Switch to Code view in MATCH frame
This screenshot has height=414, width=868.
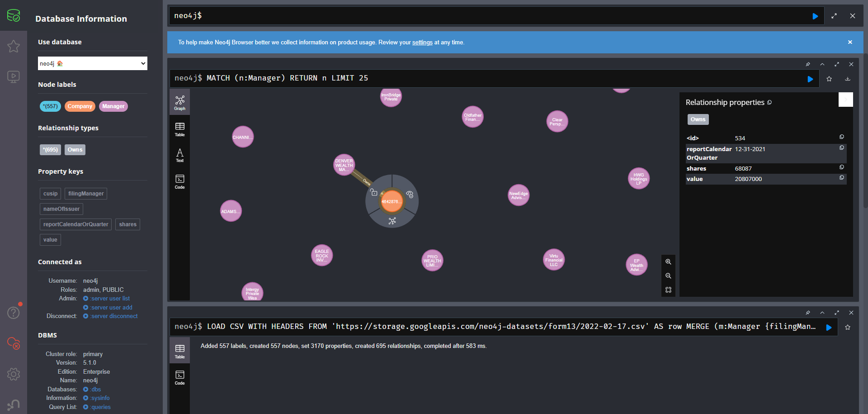click(180, 181)
